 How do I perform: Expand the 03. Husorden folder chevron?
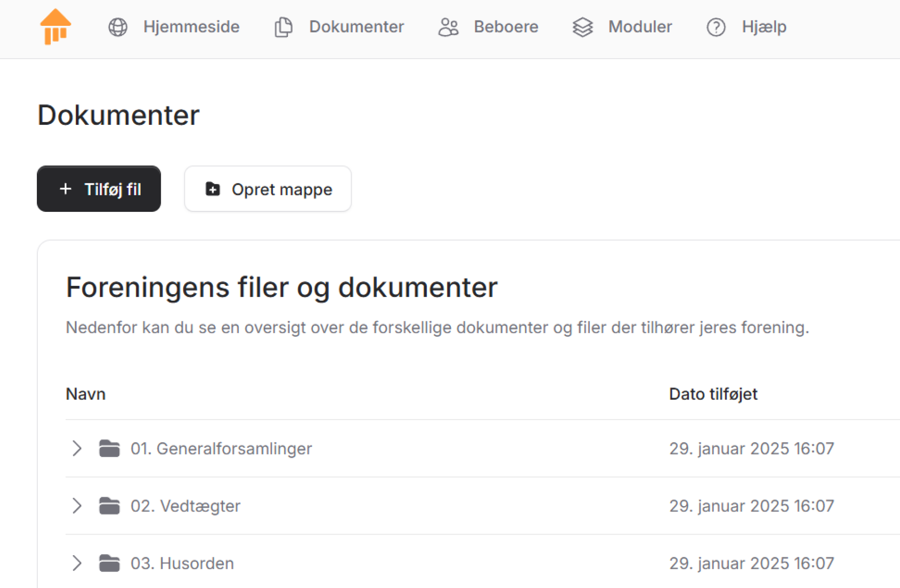(77, 563)
